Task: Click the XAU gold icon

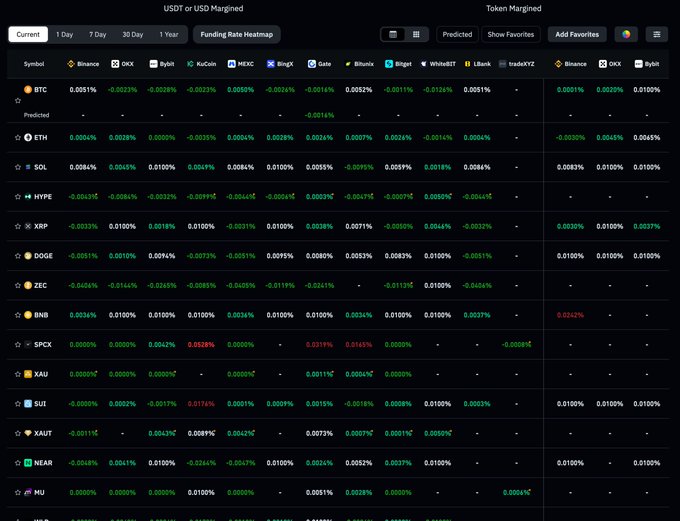Action: coord(28,374)
